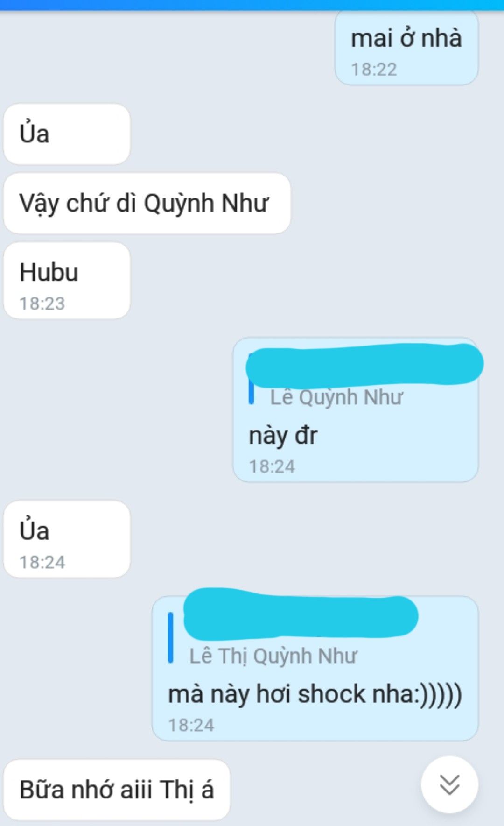Tap the 'Vậy chứ dì Quỳnh Như' message
The height and width of the screenshot is (826, 504).
pos(147,203)
